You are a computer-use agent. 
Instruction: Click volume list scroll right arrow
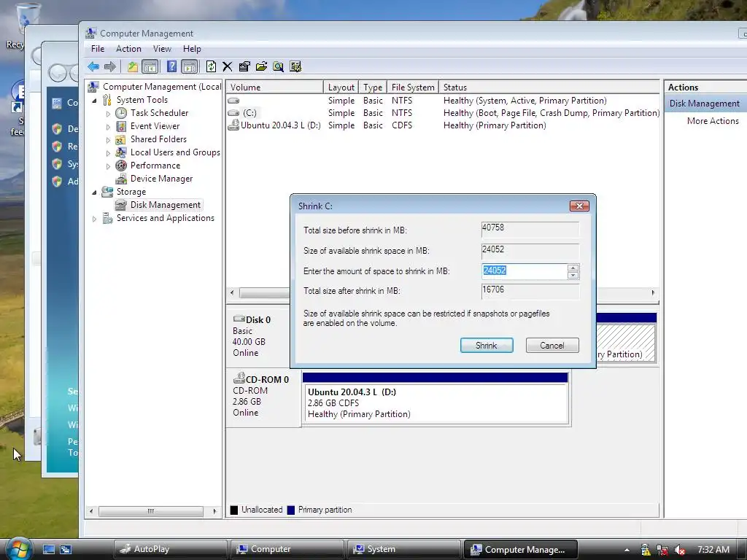pyautogui.click(x=653, y=292)
